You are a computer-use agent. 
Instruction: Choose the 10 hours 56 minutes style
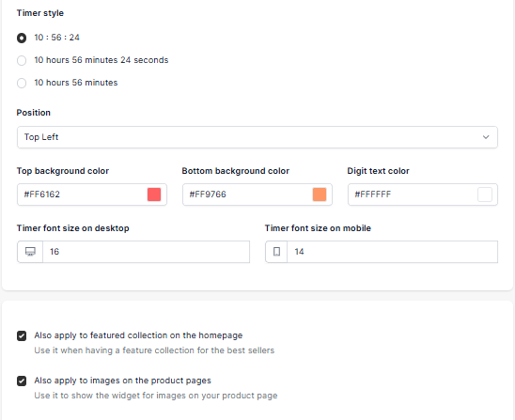click(x=22, y=83)
